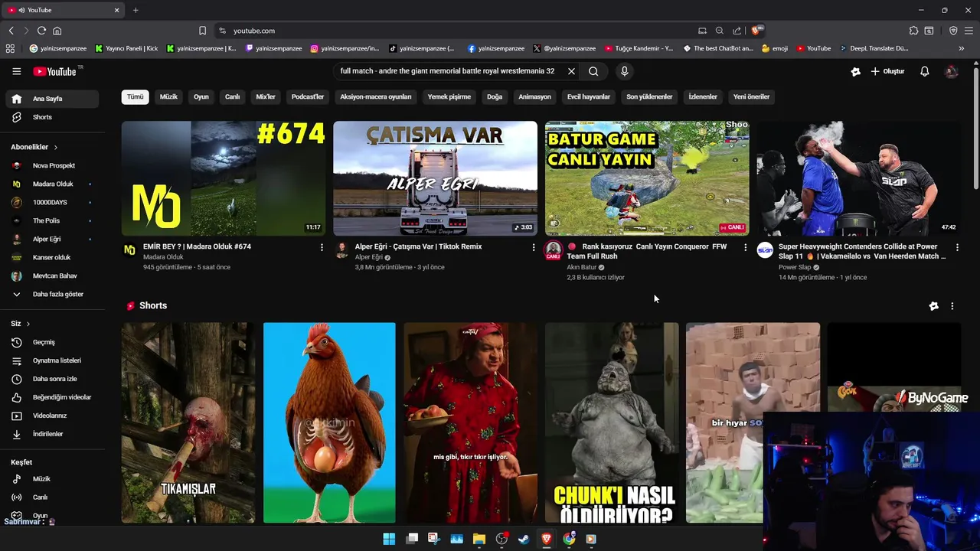This screenshot has width=980, height=551.
Task: Expand the Siz section arrow
Action: click(28, 324)
